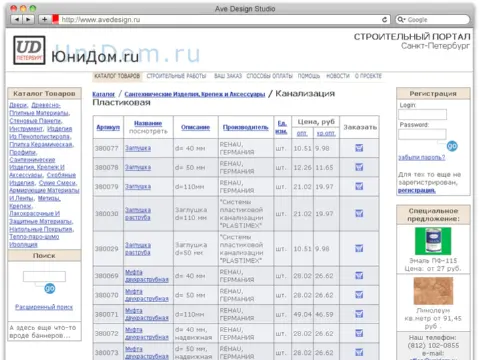Open Строительные работы menu item
The image size is (480, 360).
click(176, 76)
